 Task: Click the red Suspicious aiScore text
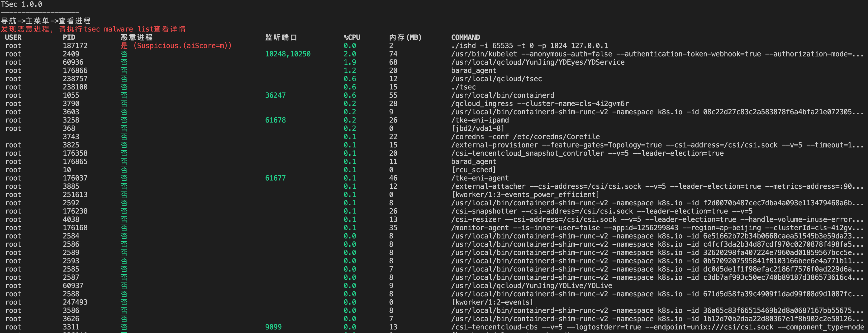tap(182, 46)
